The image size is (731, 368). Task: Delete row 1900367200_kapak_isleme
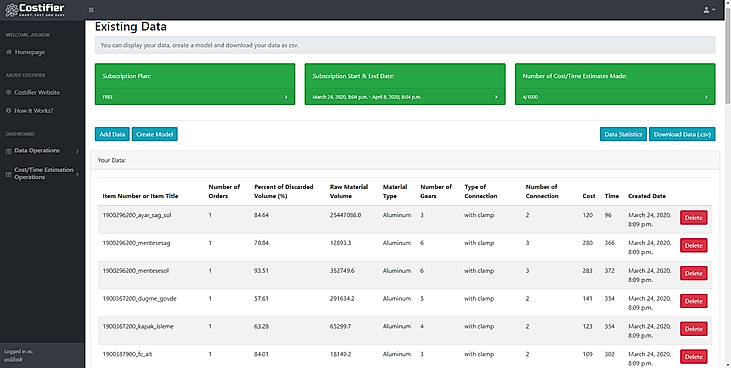tap(694, 329)
